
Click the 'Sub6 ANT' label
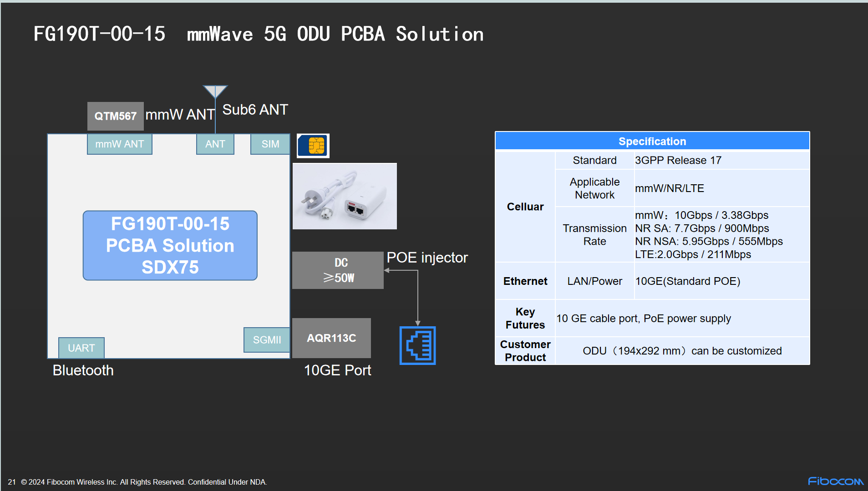tap(255, 110)
